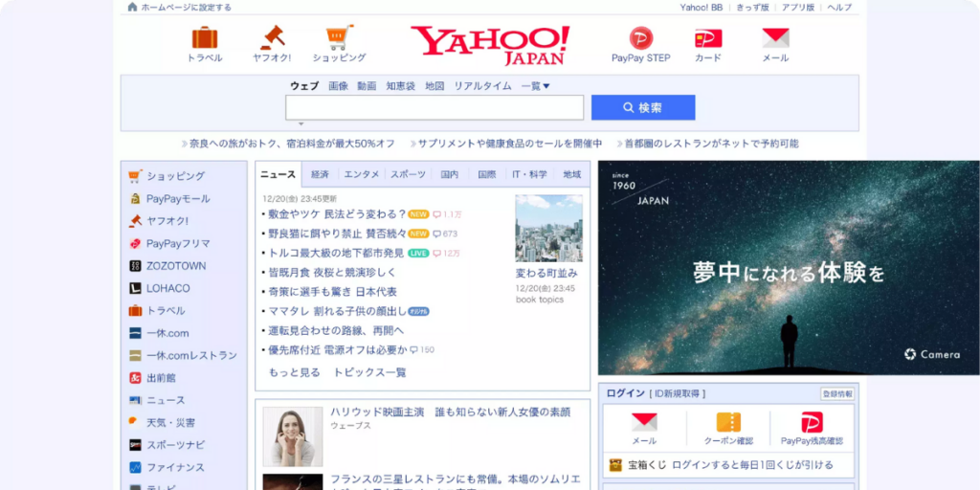Switch to the 経済 news tab
Viewport: 980px width, 490px height.
coord(320,174)
